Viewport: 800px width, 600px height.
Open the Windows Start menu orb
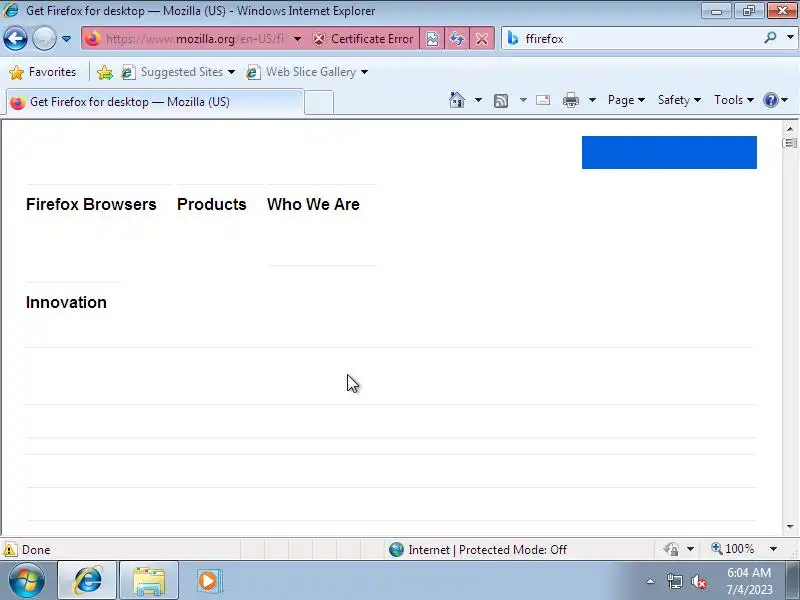coord(27,580)
